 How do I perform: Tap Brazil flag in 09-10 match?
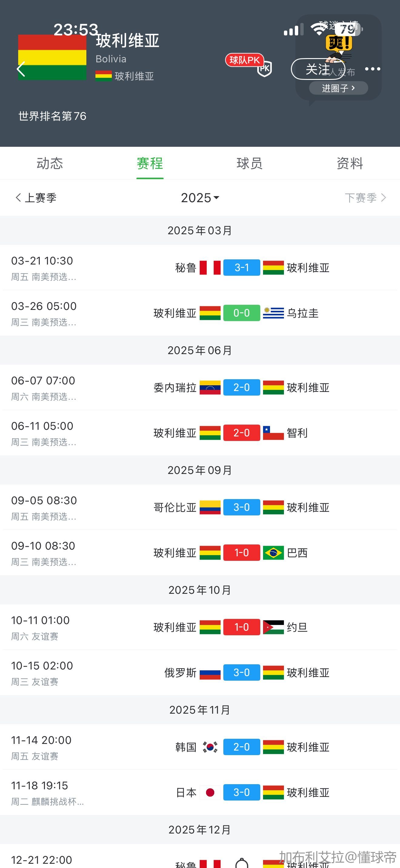coord(273,553)
